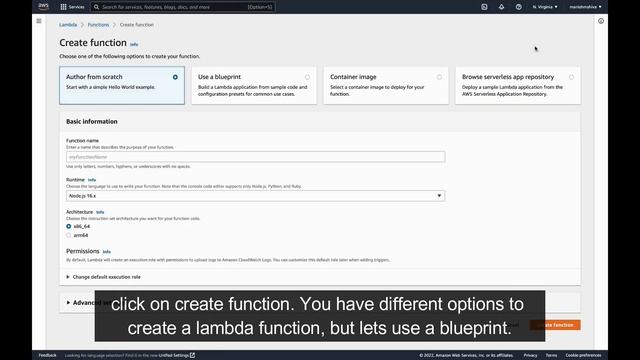Open the Services grid menu
The width and height of the screenshot is (640, 360).
pyautogui.click(x=72, y=7)
